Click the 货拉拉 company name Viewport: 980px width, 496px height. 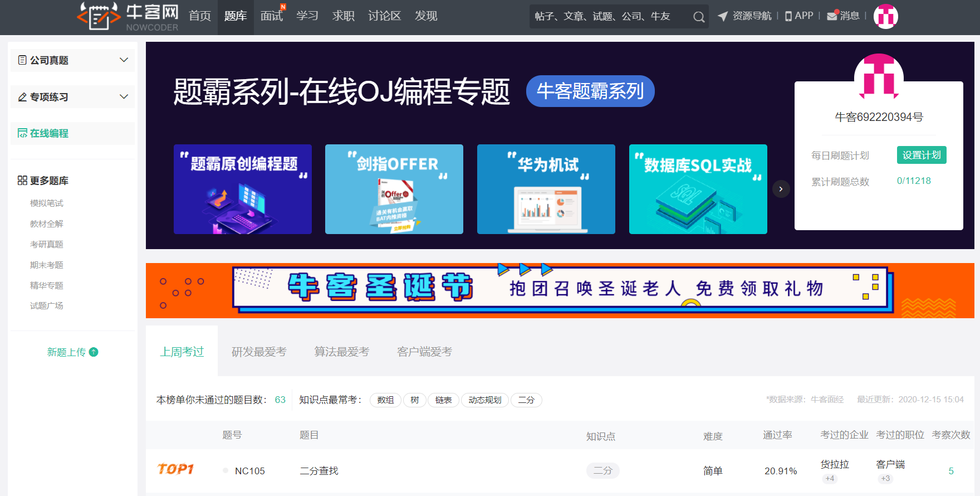(x=835, y=464)
